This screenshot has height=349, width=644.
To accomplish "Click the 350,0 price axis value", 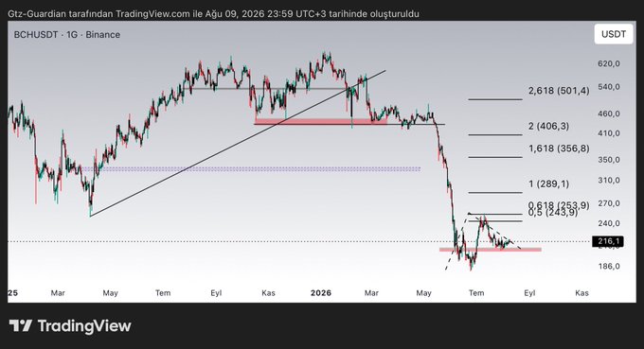I will [x=609, y=160].
